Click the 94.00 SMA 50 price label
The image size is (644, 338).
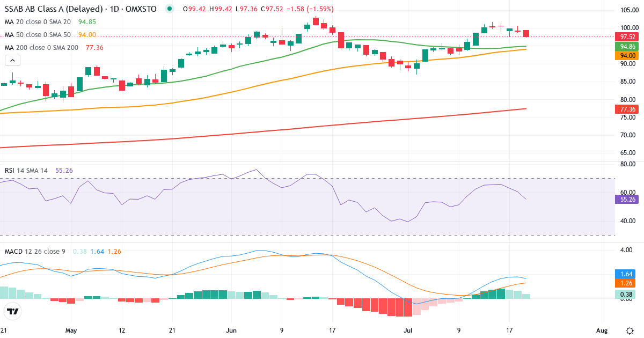628,56
